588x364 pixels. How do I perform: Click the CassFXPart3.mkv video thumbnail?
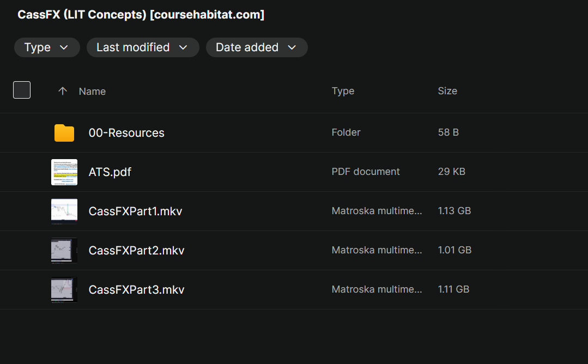(x=64, y=290)
